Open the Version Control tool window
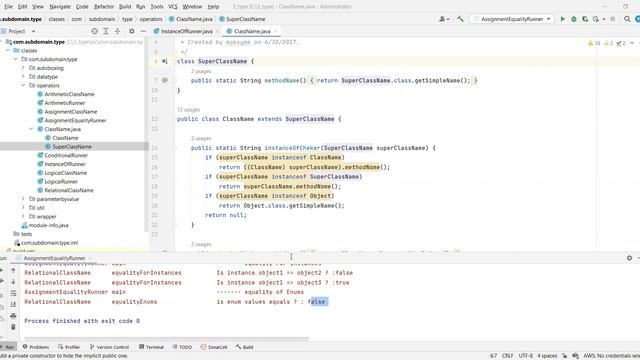This screenshot has height=360, width=640. tap(109, 347)
